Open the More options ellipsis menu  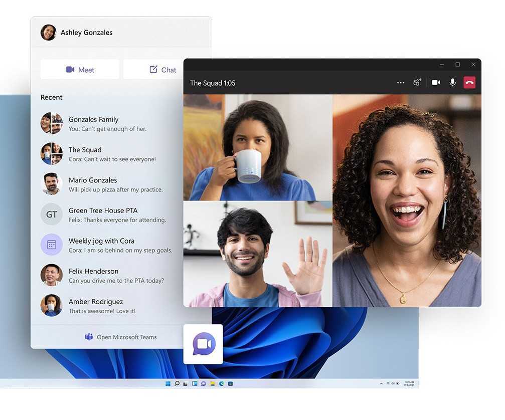[400, 83]
